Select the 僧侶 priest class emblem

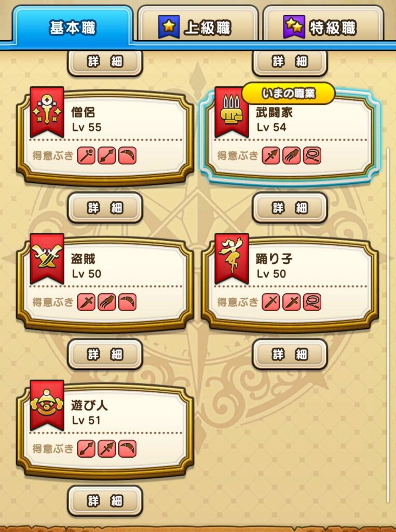pos(47,112)
